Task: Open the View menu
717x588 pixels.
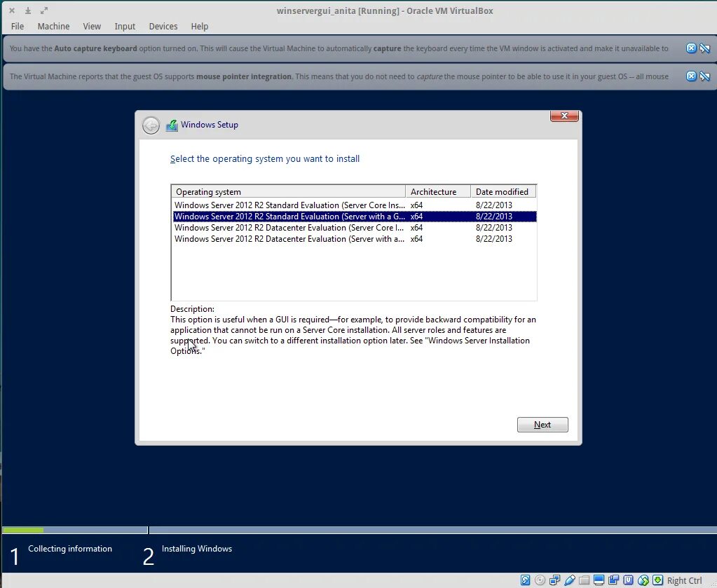Action: point(92,27)
